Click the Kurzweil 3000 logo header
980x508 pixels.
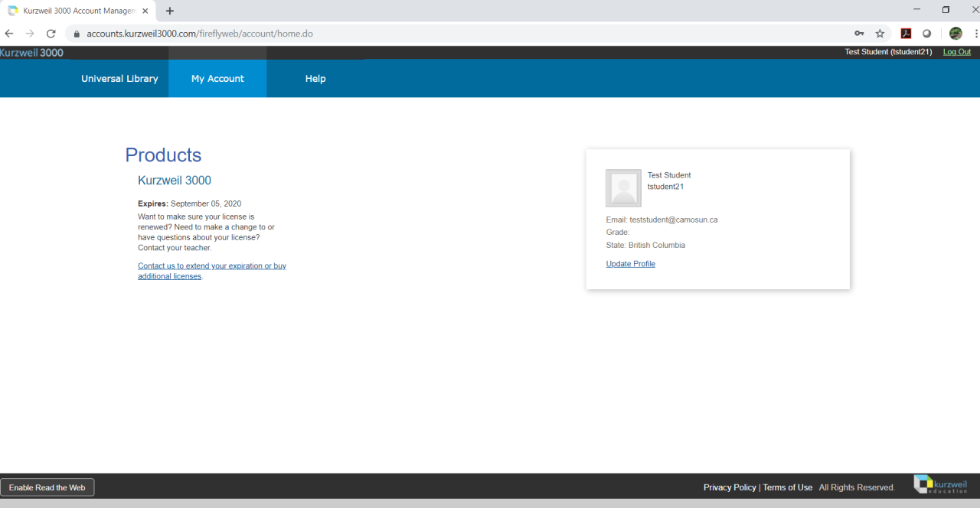tap(31, 52)
